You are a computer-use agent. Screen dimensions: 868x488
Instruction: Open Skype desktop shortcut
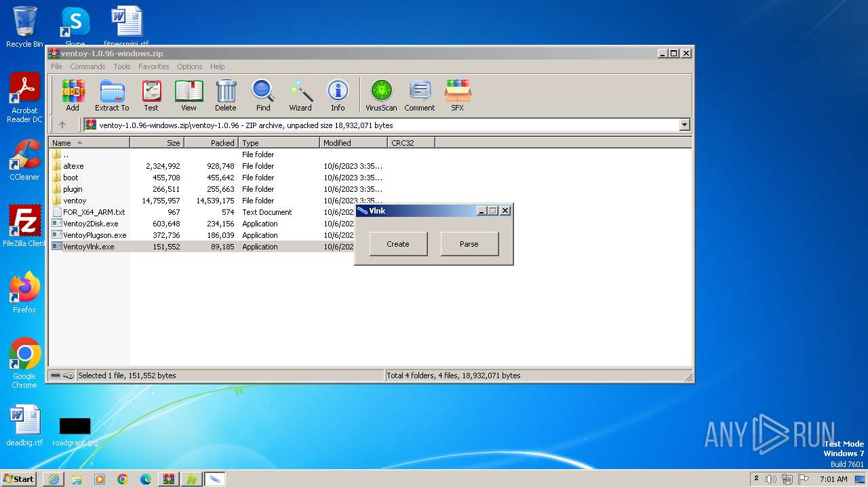coord(75,27)
